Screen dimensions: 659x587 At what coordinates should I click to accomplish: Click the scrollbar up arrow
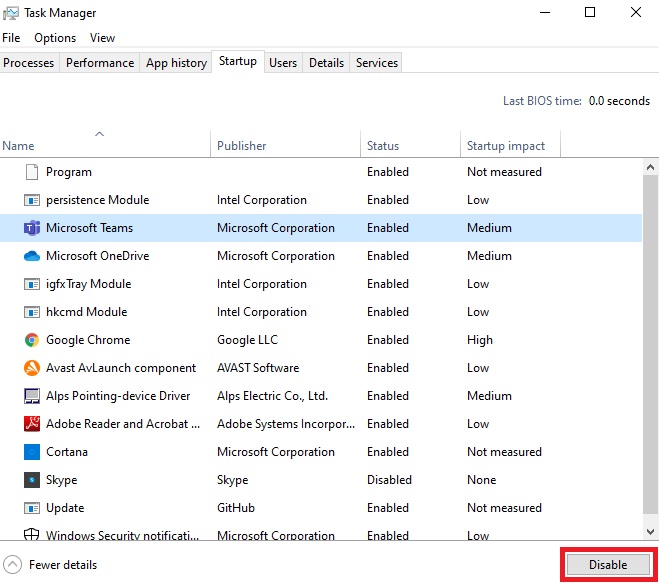coord(650,167)
